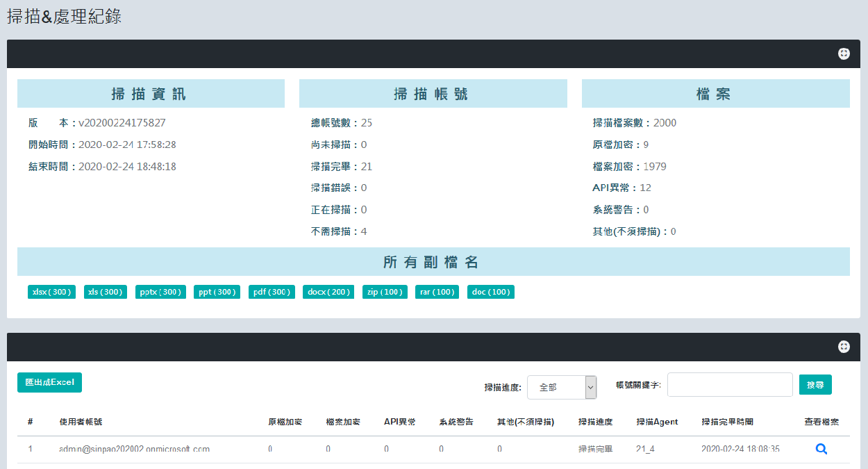Select the admin@sinpao202002 account row

click(x=135, y=450)
